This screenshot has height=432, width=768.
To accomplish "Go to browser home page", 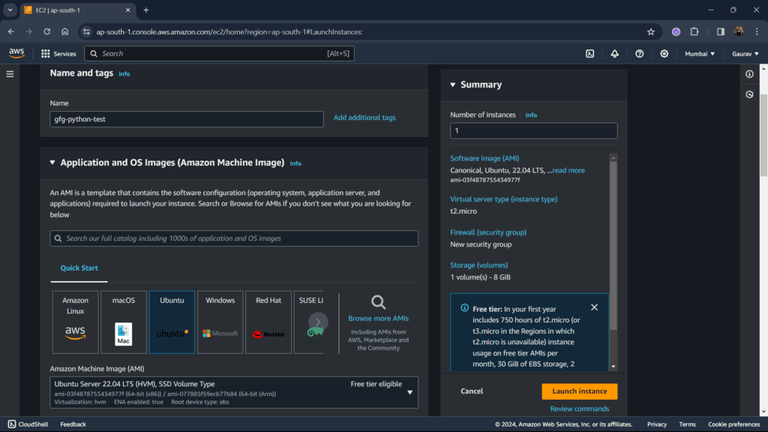I will click(x=65, y=32).
